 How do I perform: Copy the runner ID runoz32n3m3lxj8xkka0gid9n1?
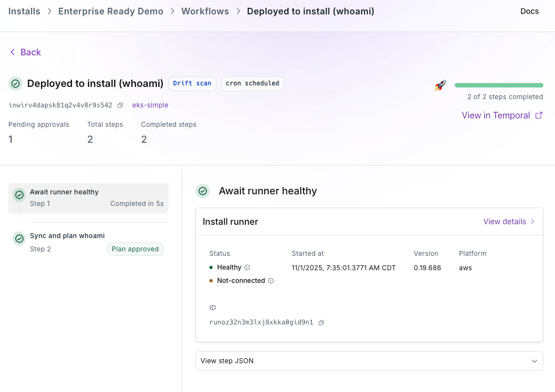321,322
